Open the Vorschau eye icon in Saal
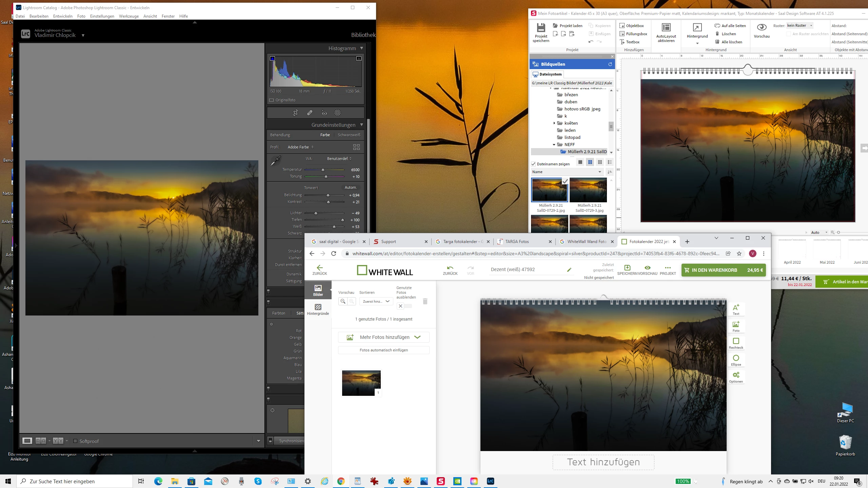Viewport: 868px width, 488px height. pyautogui.click(x=762, y=27)
